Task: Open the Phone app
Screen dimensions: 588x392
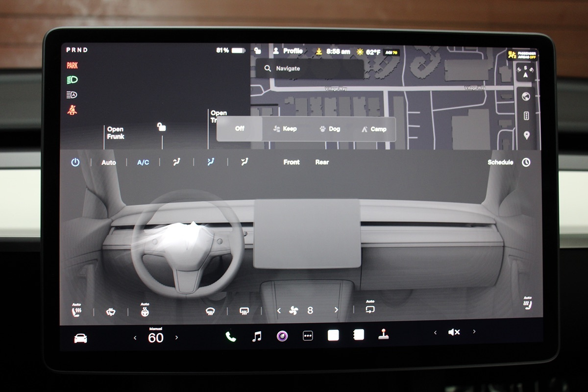Action: 230,337
